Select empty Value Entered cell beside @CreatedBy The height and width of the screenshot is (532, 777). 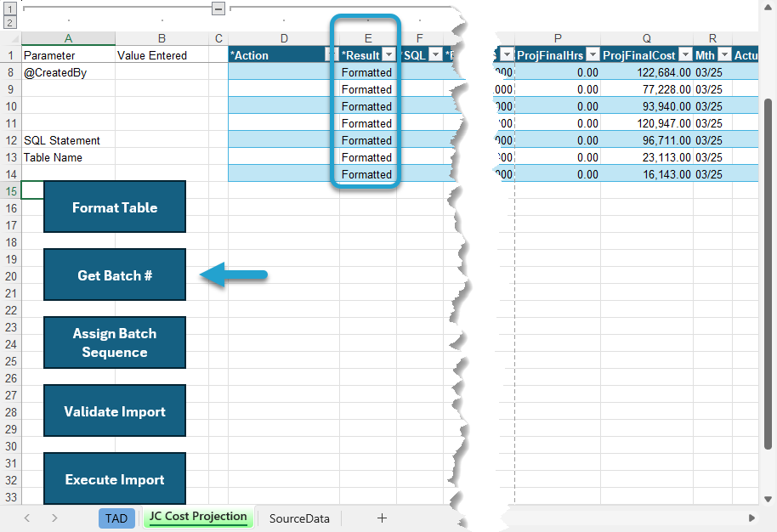(162, 72)
